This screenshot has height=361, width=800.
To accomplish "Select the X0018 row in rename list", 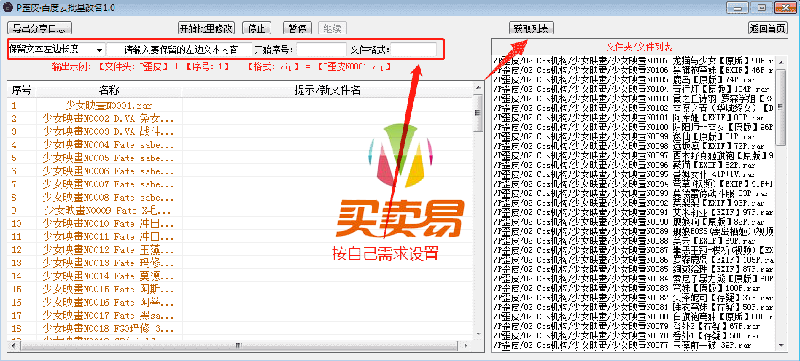I will point(241,327).
